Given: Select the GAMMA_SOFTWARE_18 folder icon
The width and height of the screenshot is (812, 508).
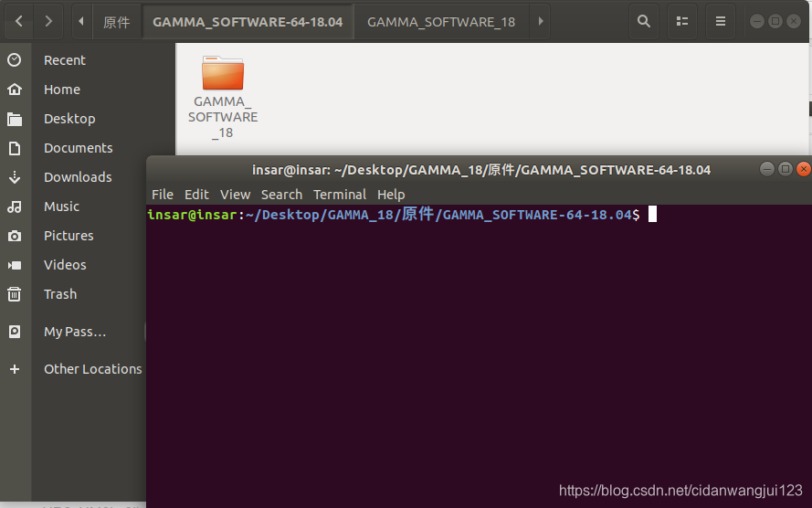Looking at the screenshot, I should (x=223, y=73).
